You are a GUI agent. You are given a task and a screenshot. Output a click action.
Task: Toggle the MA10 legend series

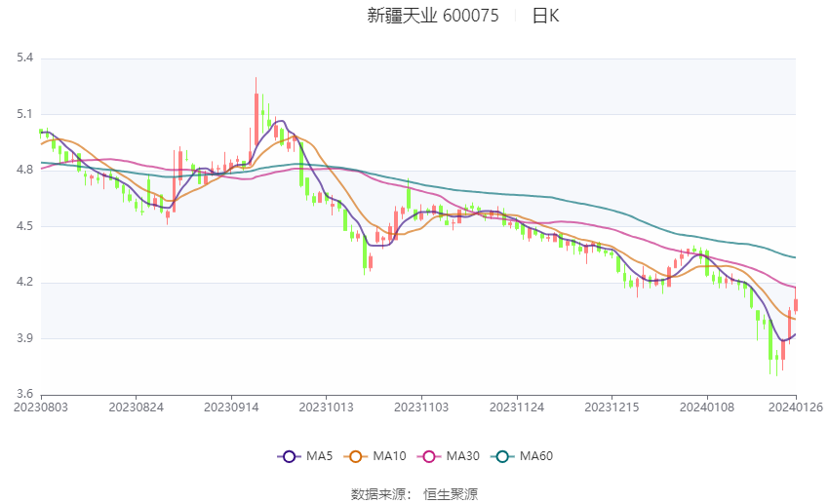[375, 456]
